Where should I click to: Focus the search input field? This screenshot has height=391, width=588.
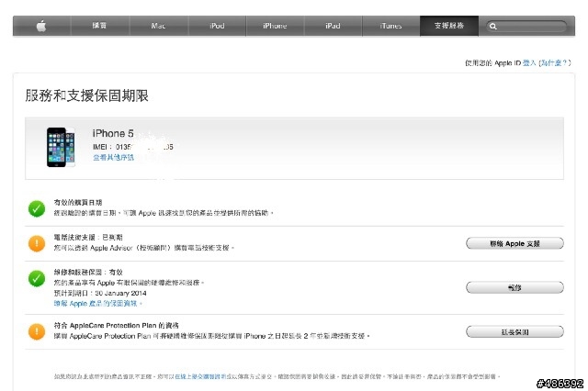click(x=526, y=27)
